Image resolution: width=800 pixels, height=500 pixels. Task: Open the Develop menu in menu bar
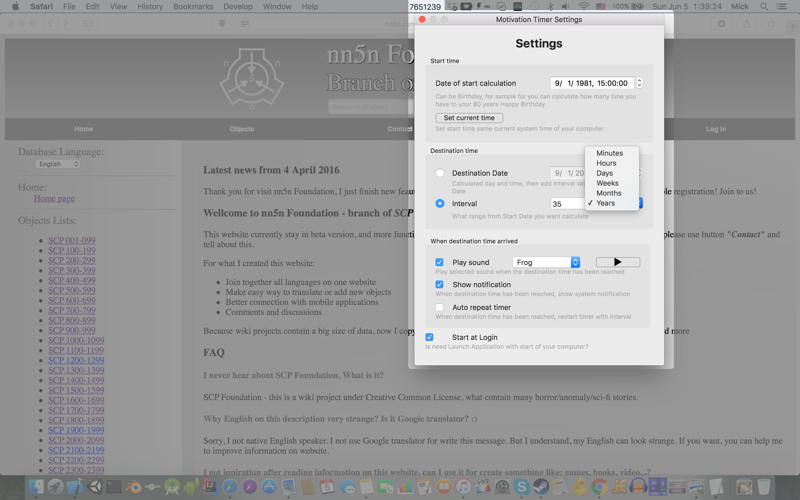(x=238, y=6)
